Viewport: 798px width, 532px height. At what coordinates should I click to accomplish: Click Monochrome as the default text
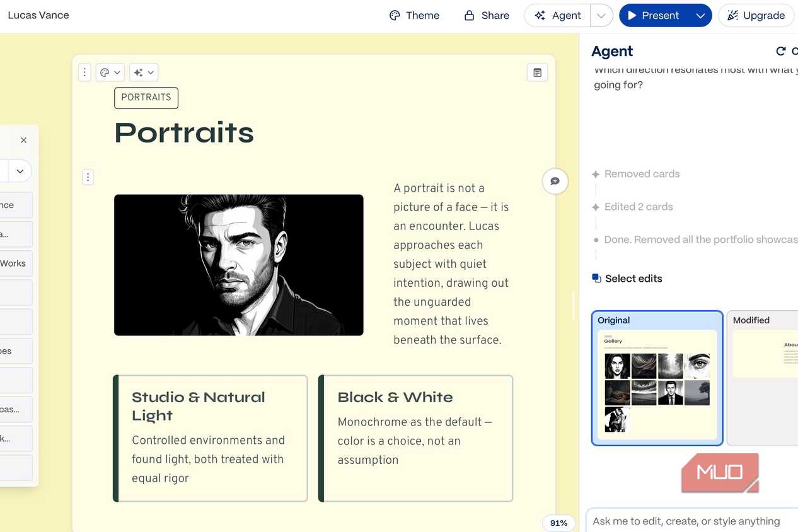click(415, 441)
